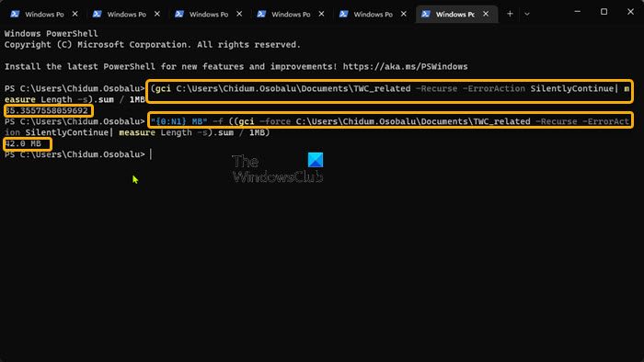Click the '(gci C:\Users' first command line

390,88
